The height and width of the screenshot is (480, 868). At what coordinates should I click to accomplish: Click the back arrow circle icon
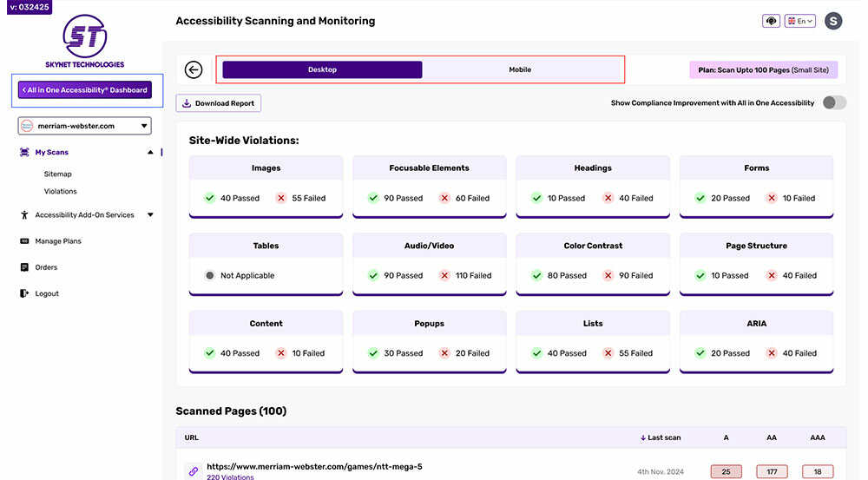194,69
